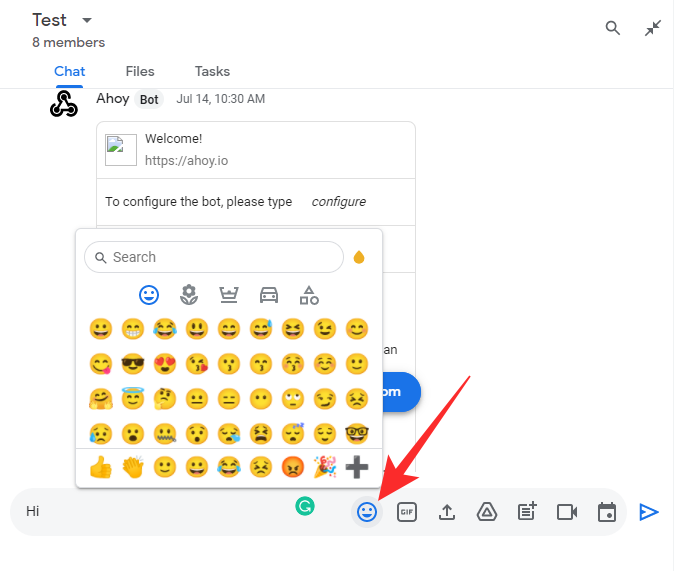Click the create new document icon
This screenshot has width=677, height=571.
coord(527,512)
